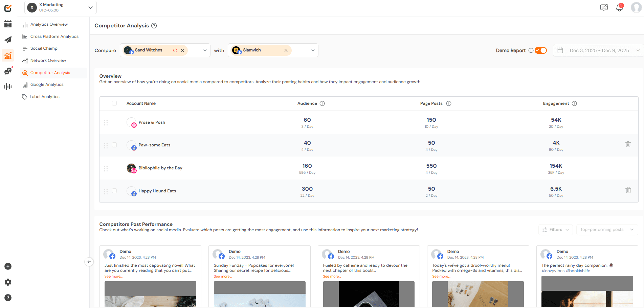This screenshot has height=308, width=644.
Task: Click See more on the Sunday Funday post
Action: click(x=222, y=276)
